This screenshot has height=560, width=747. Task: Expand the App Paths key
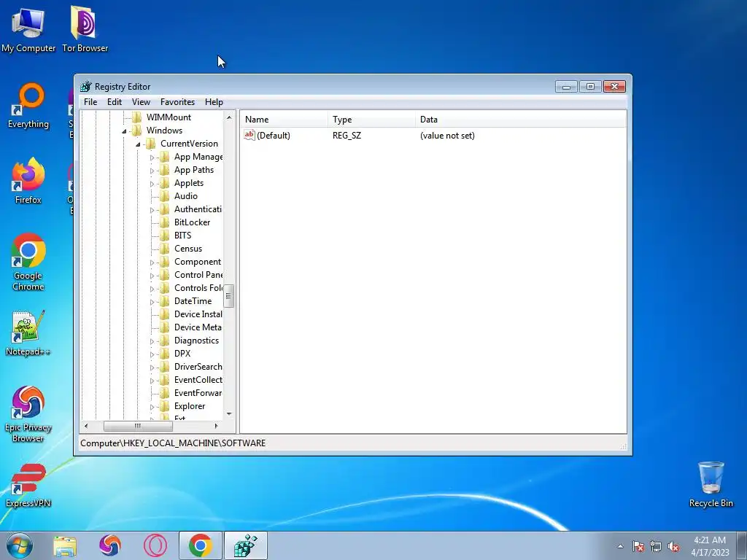[152, 171]
